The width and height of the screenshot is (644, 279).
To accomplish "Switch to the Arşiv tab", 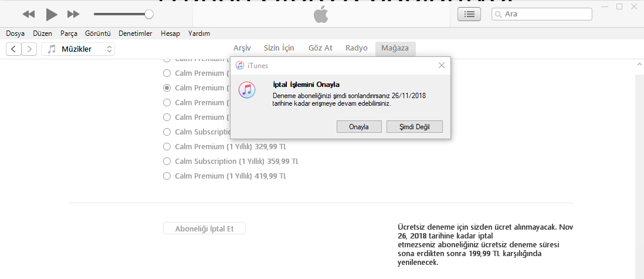I will point(242,48).
